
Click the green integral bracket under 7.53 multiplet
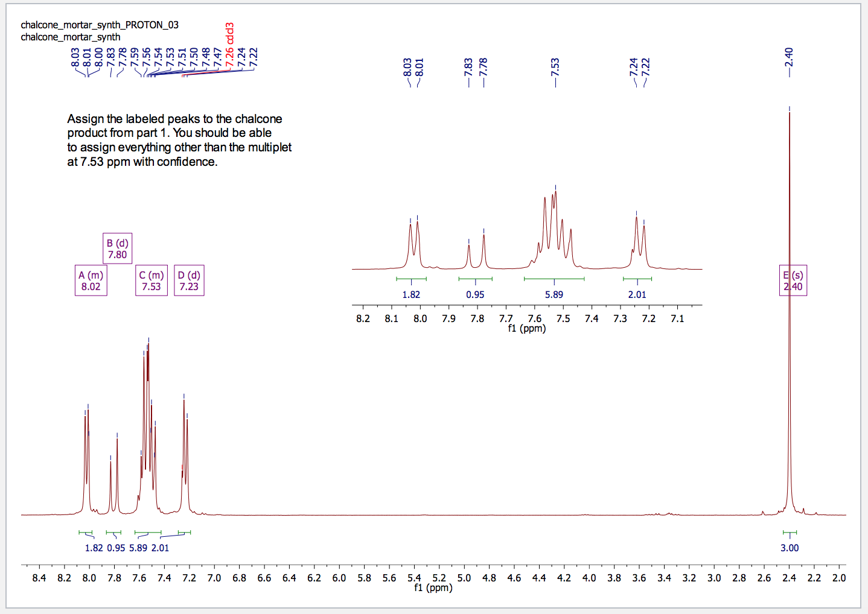(x=554, y=278)
